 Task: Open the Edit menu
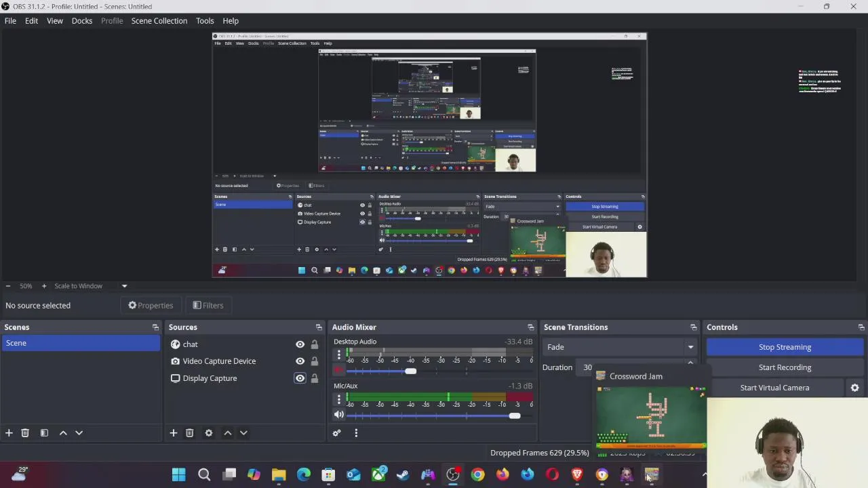click(31, 21)
